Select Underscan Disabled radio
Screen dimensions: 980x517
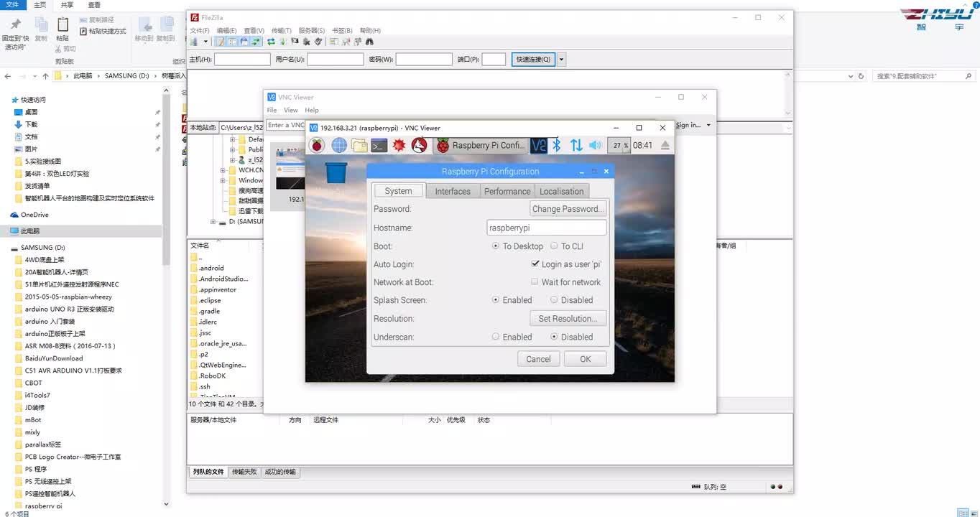pos(554,337)
